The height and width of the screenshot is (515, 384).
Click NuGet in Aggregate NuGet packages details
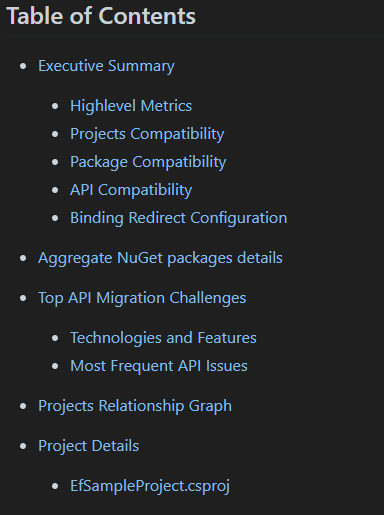(140, 258)
